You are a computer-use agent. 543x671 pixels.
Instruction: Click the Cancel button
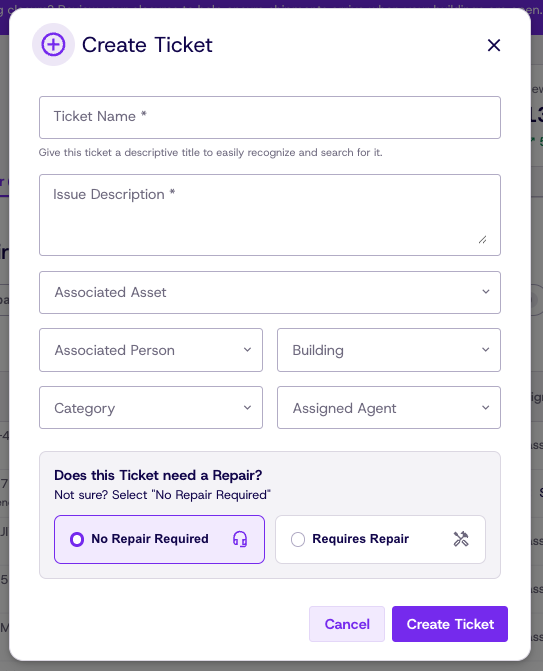click(x=347, y=624)
